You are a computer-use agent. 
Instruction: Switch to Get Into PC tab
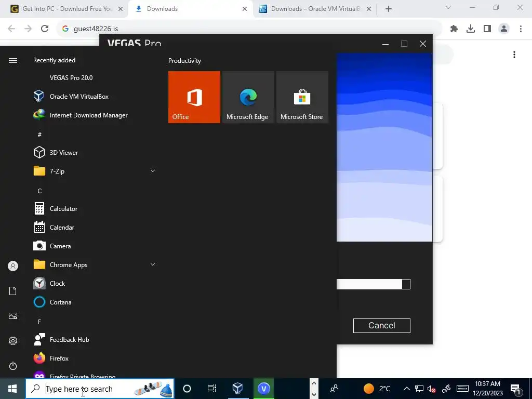(x=66, y=9)
